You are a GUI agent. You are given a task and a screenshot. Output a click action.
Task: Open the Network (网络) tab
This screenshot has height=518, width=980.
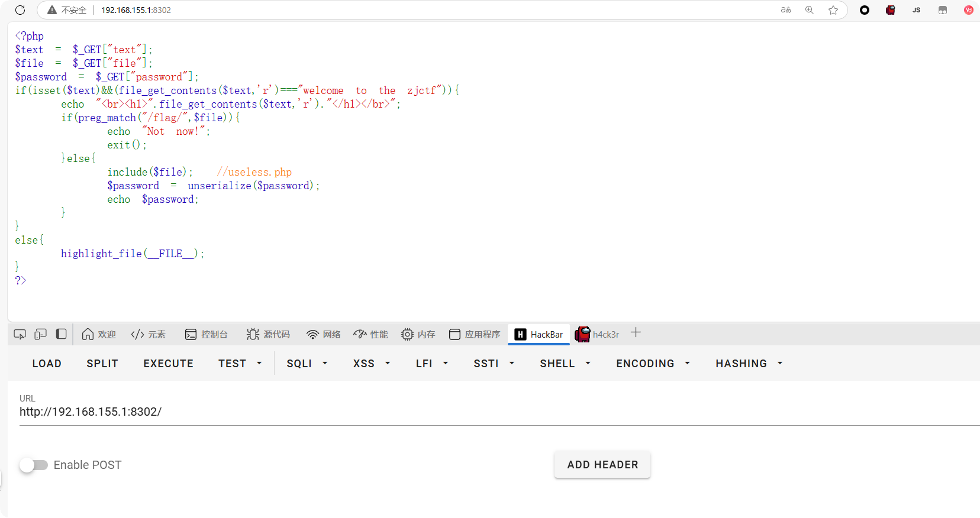(324, 335)
